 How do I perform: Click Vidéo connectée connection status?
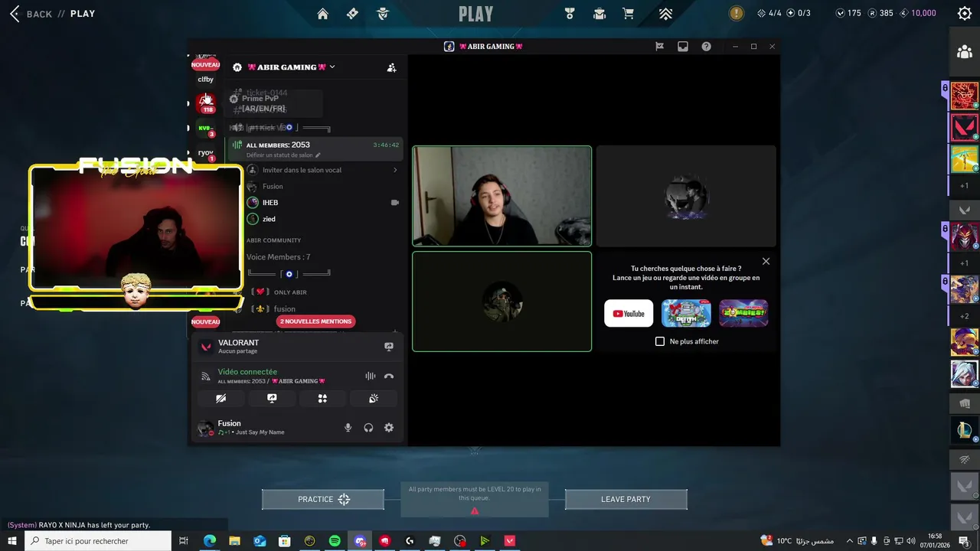tap(247, 372)
